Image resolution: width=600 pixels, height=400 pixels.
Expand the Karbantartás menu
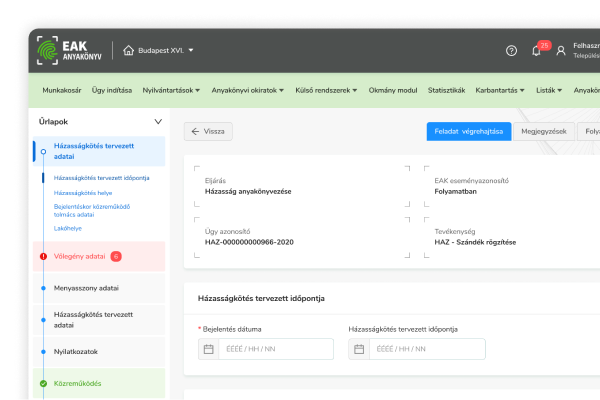pos(500,90)
